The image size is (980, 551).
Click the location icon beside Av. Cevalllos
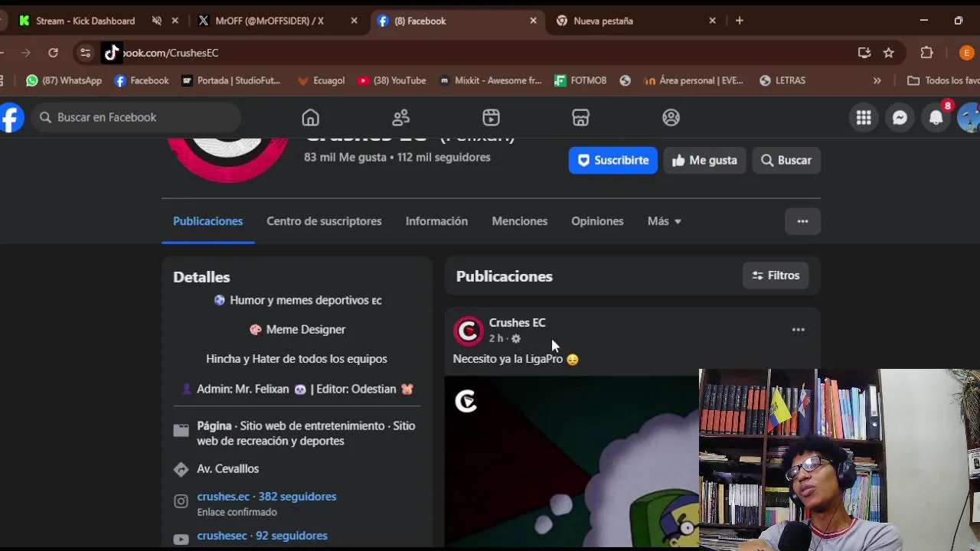tap(181, 469)
